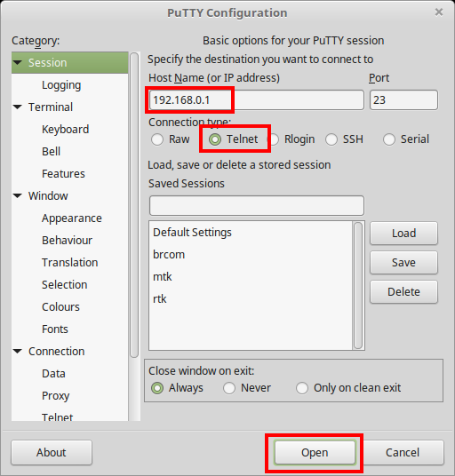Open the Logging settings
The image size is (455, 476).
click(x=61, y=85)
